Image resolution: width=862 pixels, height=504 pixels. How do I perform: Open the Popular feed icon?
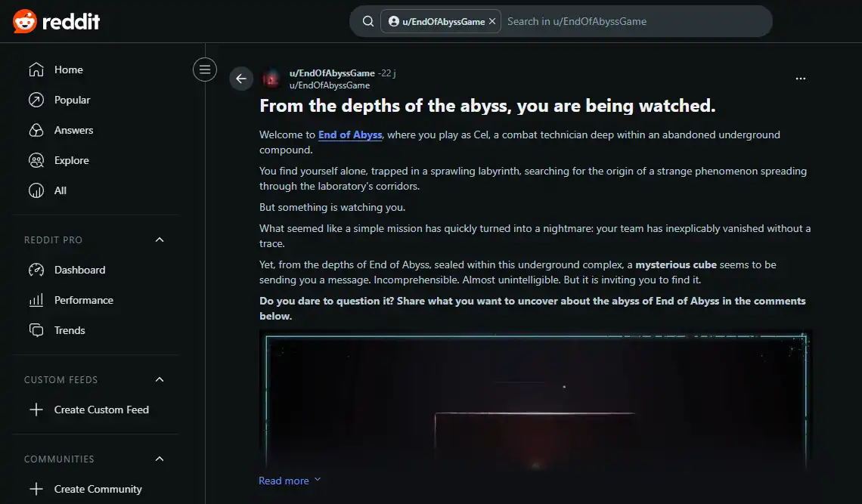click(x=36, y=100)
